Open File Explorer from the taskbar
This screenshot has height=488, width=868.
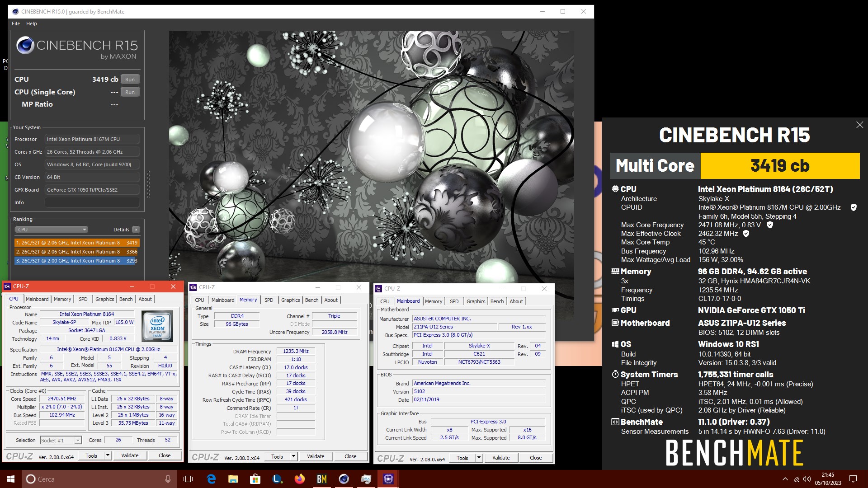pos(233,479)
